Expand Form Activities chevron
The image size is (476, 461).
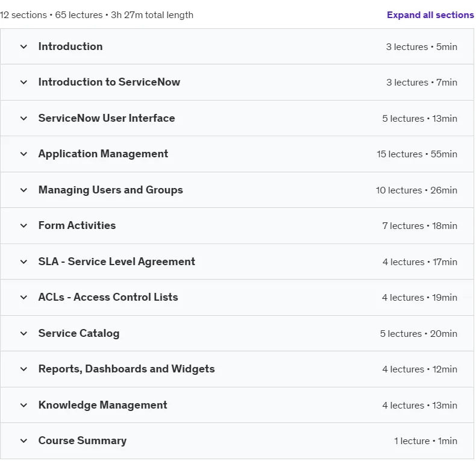pyautogui.click(x=23, y=225)
